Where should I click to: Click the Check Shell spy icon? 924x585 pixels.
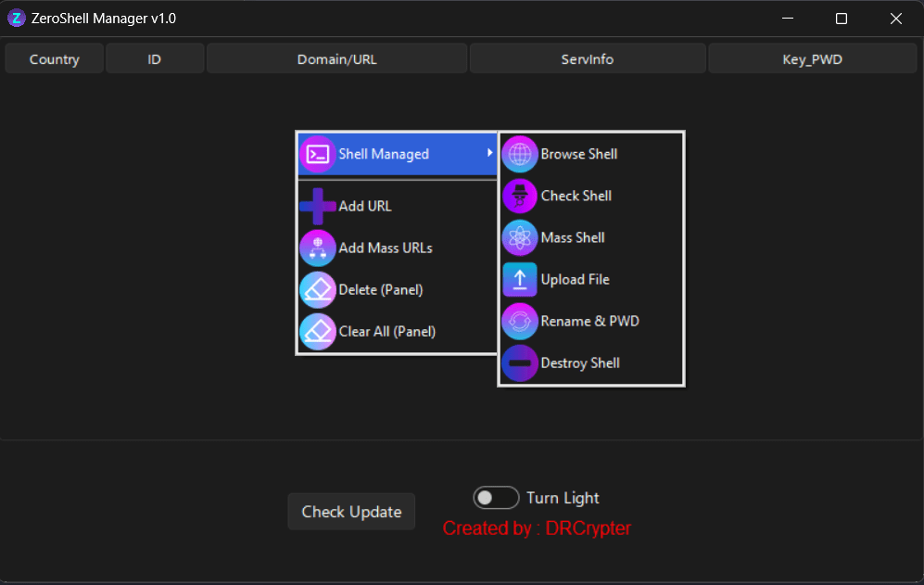[x=520, y=196]
